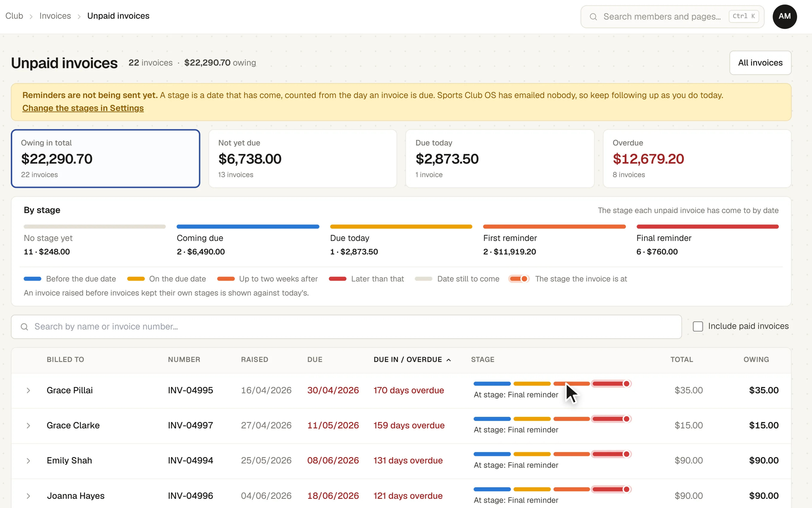Click invoice number INV-04997

[x=190, y=426]
